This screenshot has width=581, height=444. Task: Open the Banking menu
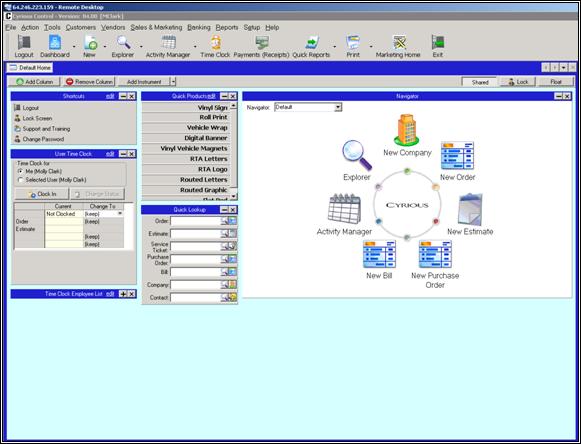click(199, 27)
